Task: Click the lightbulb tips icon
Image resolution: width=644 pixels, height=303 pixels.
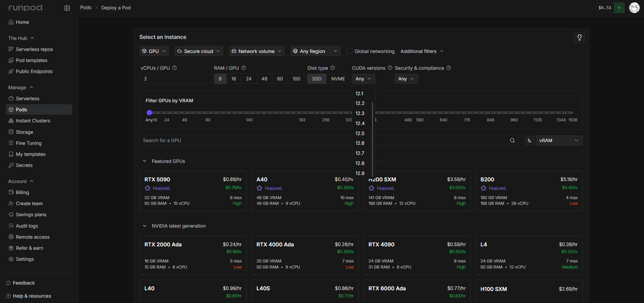Action: point(579,38)
